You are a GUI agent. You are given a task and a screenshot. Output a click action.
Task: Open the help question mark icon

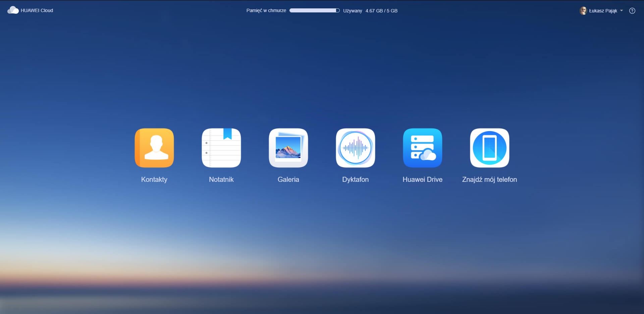pyautogui.click(x=632, y=11)
